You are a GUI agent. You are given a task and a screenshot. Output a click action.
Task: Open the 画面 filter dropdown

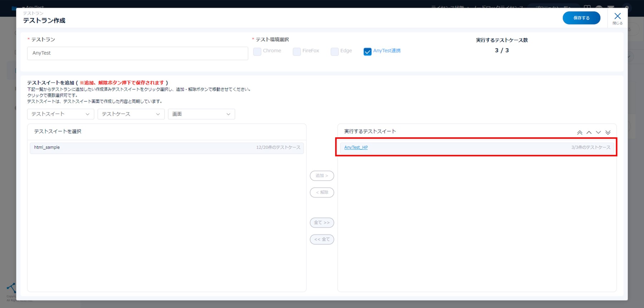[201, 114]
